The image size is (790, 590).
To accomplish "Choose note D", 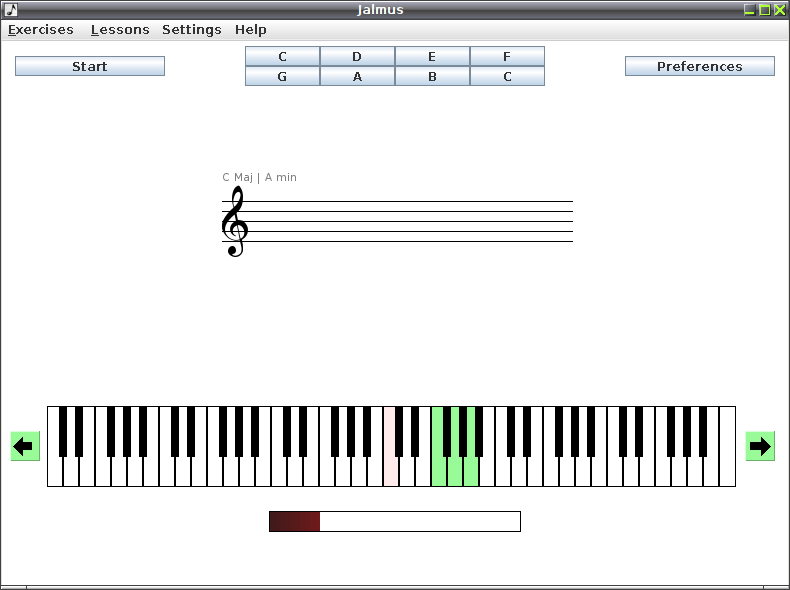I will click(x=357, y=56).
